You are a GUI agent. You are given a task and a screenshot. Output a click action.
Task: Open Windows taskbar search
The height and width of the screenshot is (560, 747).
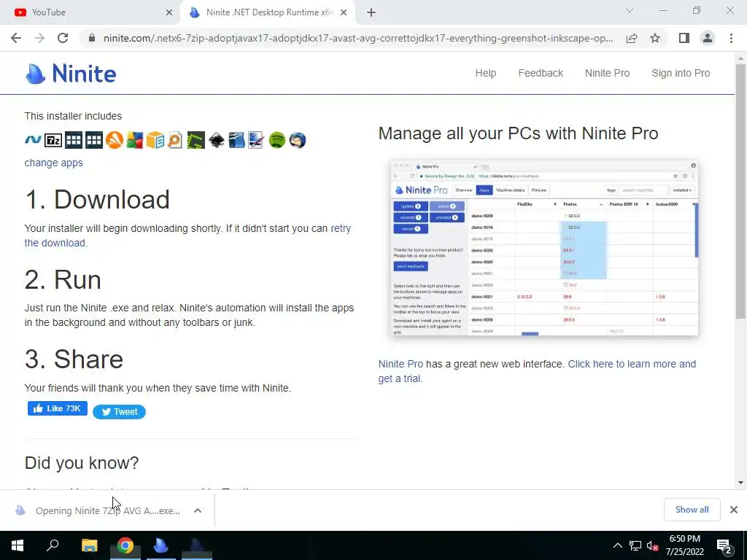click(53, 545)
